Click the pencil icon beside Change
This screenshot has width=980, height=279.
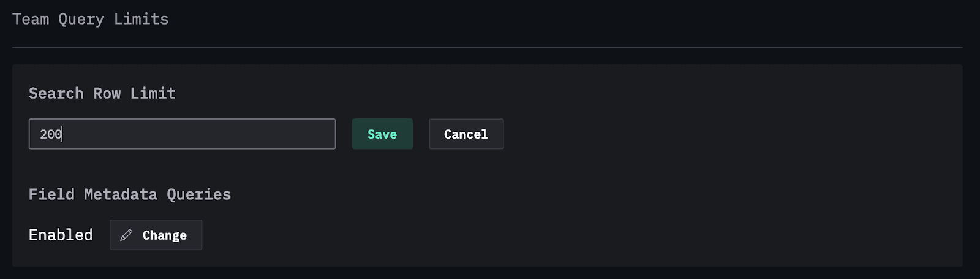pos(126,235)
